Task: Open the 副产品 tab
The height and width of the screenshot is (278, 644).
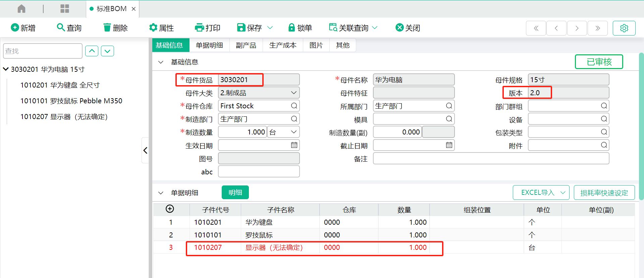Action: point(246,45)
